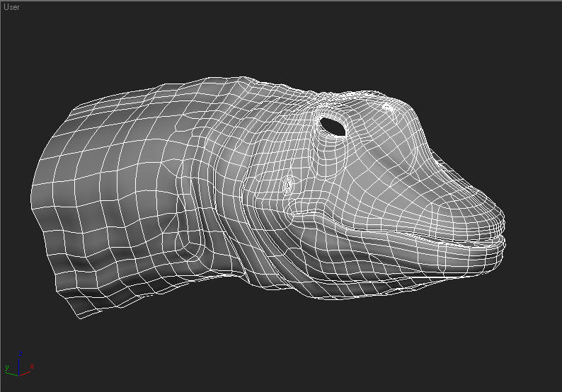Click the XYZ axis gizmo
Screen dimensions: 562x392
[x=19, y=364]
